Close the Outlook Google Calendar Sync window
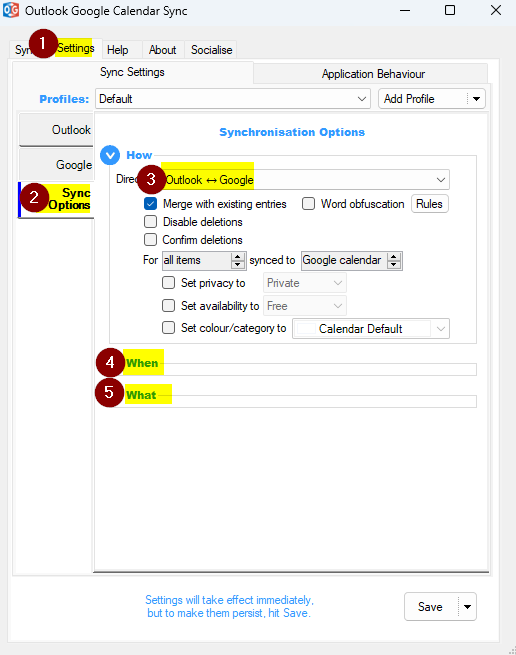Image resolution: width=516 pixels, height=655 pixels. click(496, 10)
